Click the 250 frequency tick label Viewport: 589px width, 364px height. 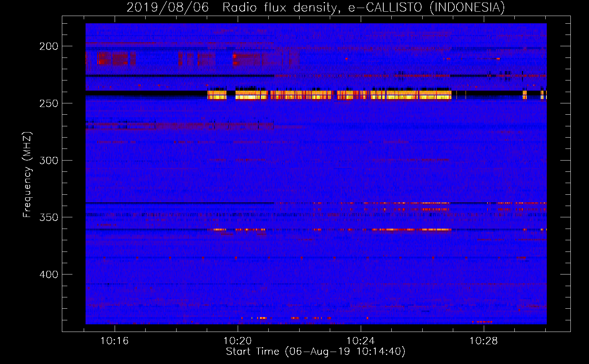(x=49, y=103)
